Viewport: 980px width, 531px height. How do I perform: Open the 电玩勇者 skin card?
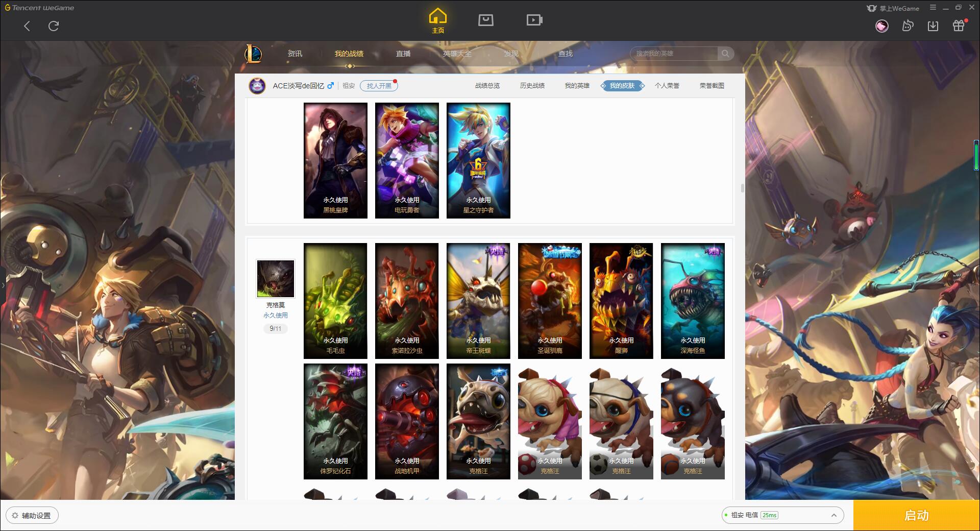[407, 160]
